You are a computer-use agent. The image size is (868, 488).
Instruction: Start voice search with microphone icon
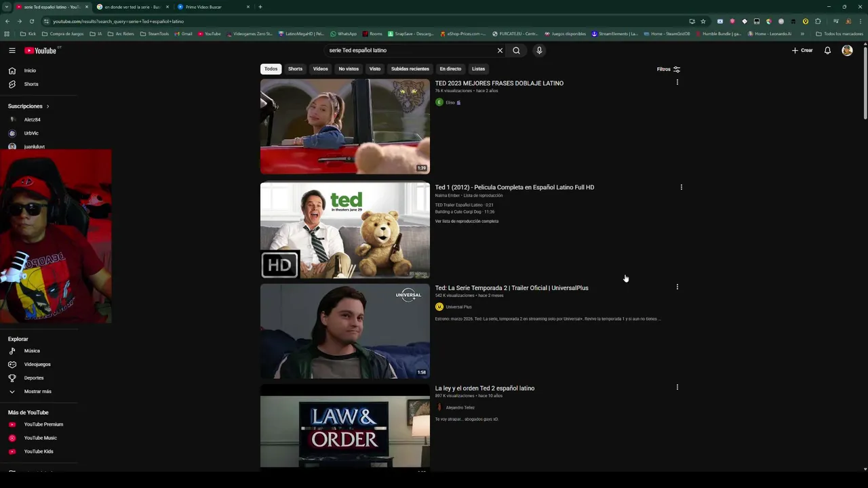(539, 50)
